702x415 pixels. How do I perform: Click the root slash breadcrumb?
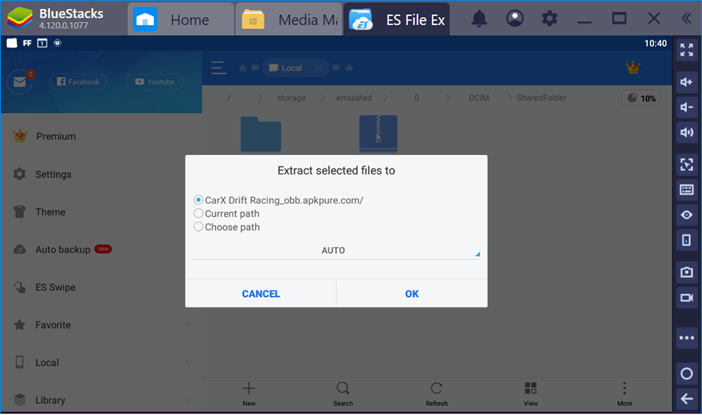(x=229, y=98)
